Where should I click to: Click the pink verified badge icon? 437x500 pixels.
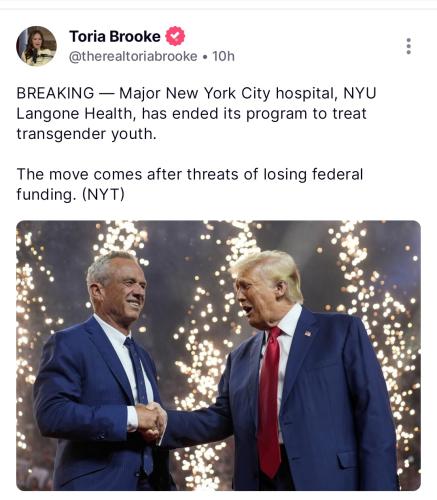[x=175, y=36]
